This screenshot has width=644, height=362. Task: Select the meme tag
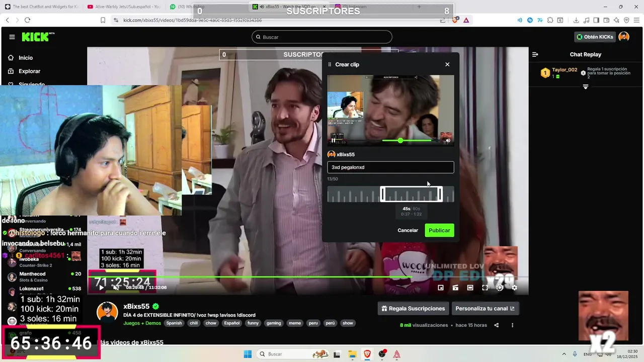(295, 323)
